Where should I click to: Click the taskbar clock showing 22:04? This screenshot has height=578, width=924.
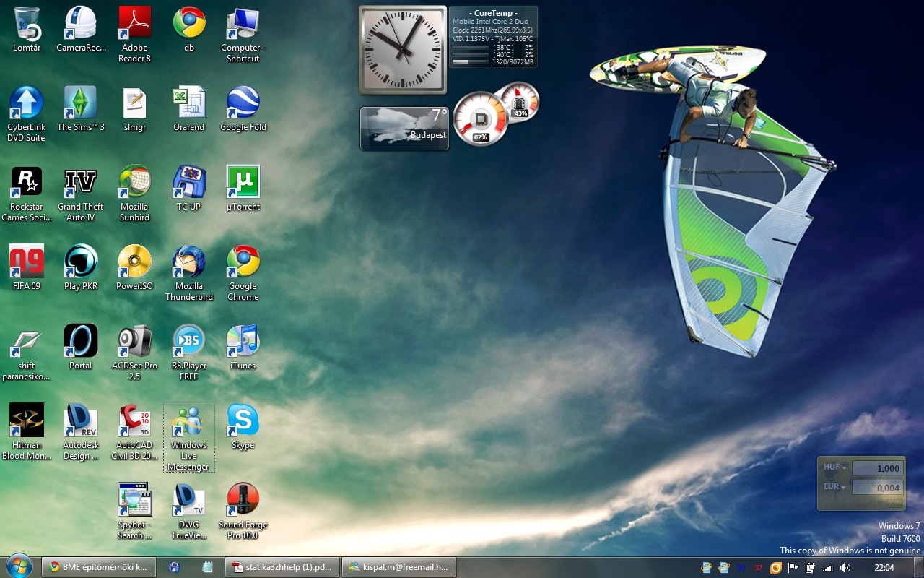884,568
